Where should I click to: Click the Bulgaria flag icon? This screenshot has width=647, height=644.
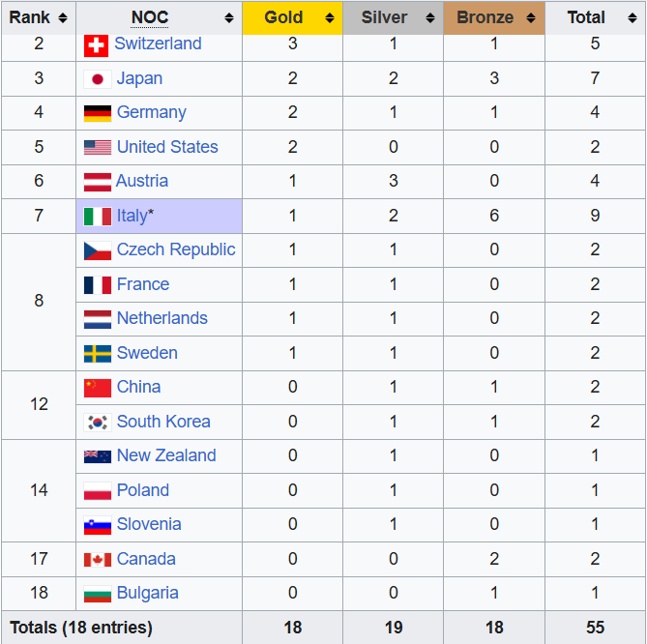pyautogui.click(x=98, y=594)
